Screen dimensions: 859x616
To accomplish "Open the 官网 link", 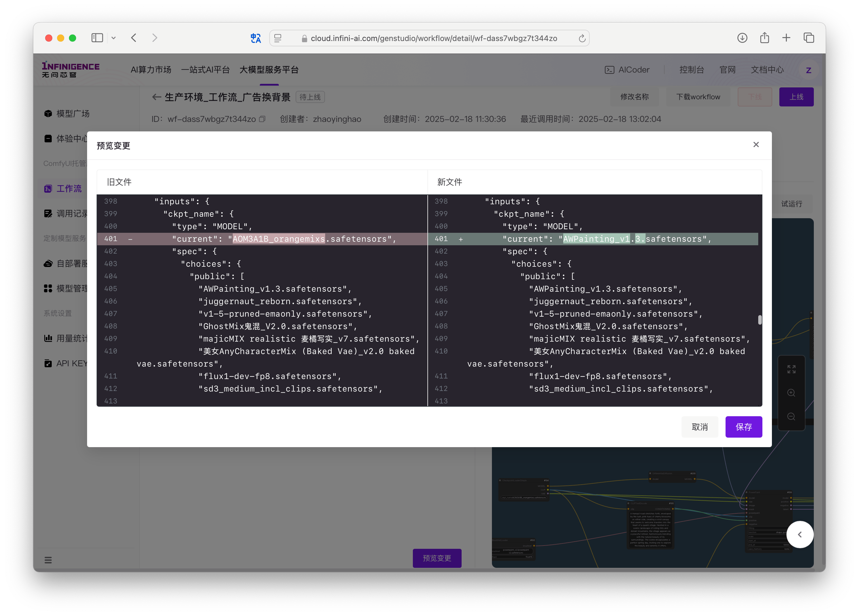I will (x=727, y=70).
